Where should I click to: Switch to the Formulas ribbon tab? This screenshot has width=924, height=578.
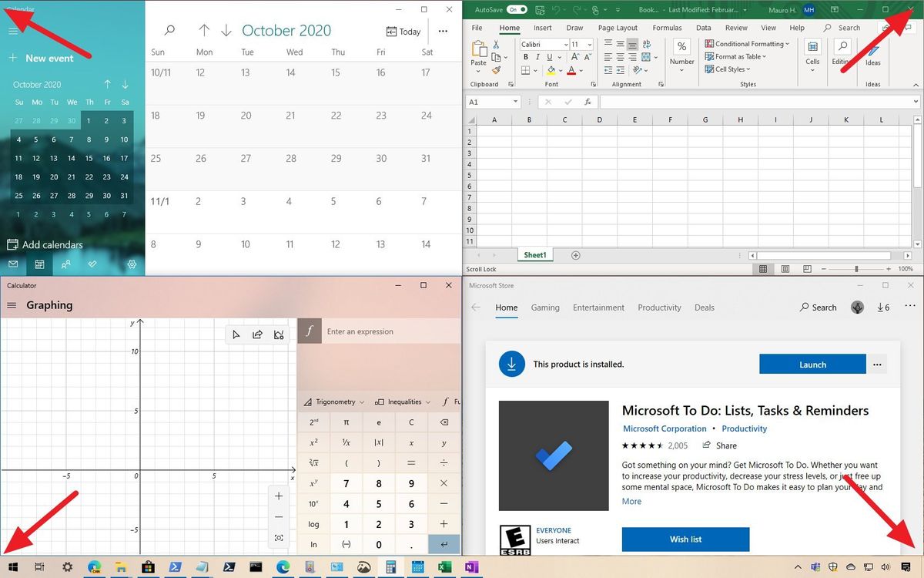667,28
